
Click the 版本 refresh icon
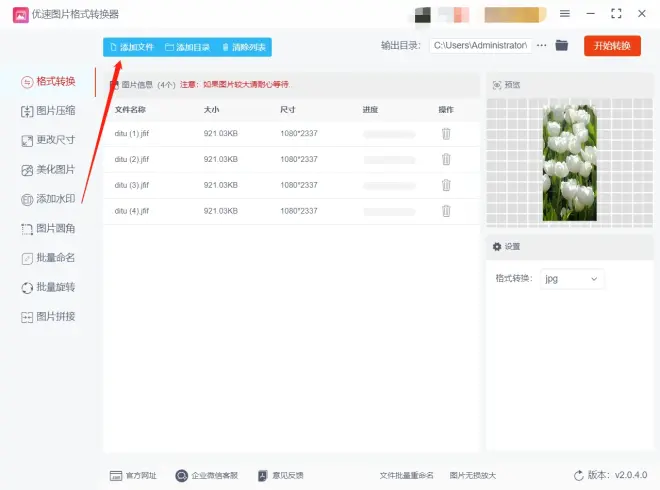[x=579, y=475]
